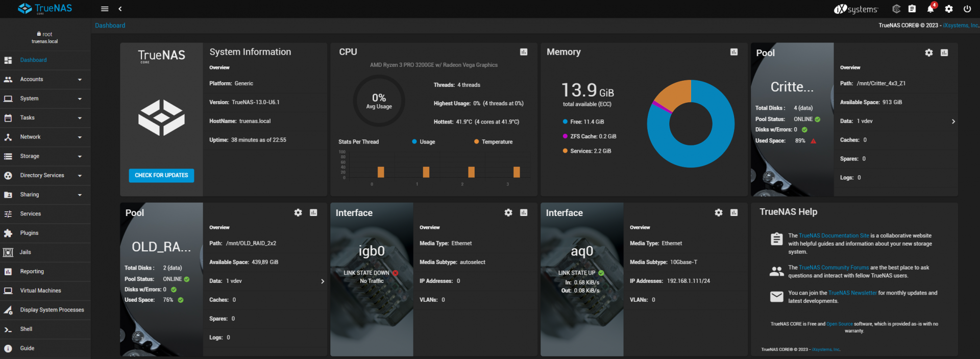This screenshot has height=359, width=980.
Task: Collapse the sidebar with the back chevron
Action: coord(120,9)
